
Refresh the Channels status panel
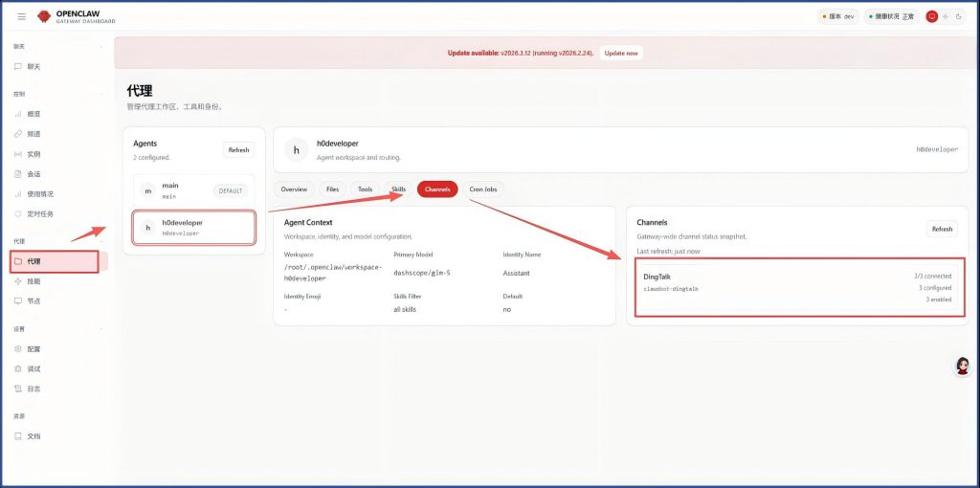942,229
